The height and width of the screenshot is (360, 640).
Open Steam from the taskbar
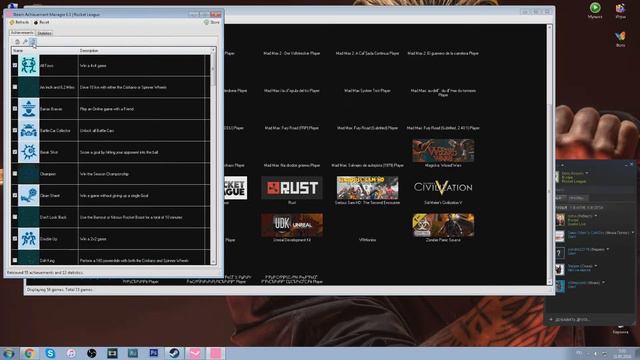[174, 353]
